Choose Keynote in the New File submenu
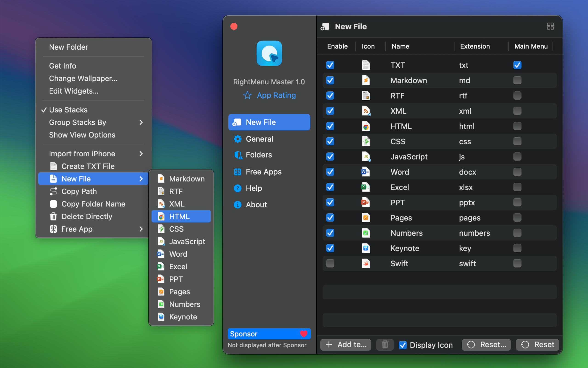This screenshot has height=368, width=588. pyautogui.click(x=181, y=317)
